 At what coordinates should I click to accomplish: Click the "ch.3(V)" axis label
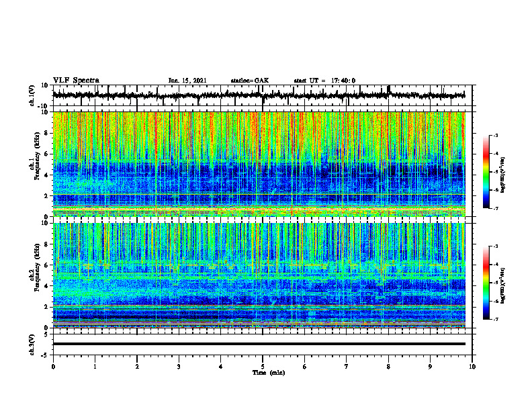32,345
